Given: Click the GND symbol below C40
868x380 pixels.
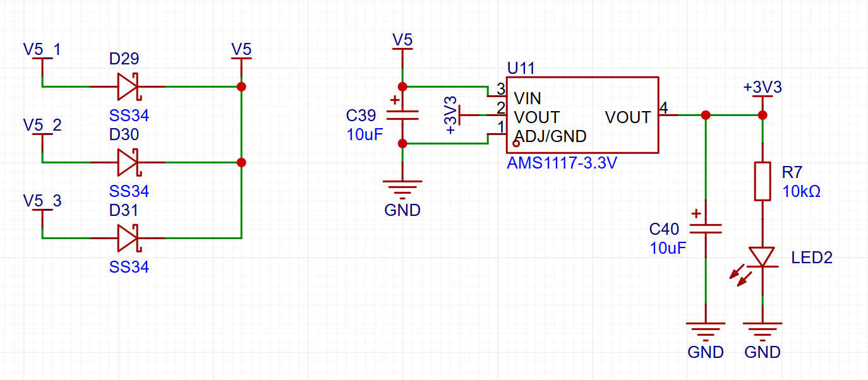Looking at the screenshot, I should point(706,331).
